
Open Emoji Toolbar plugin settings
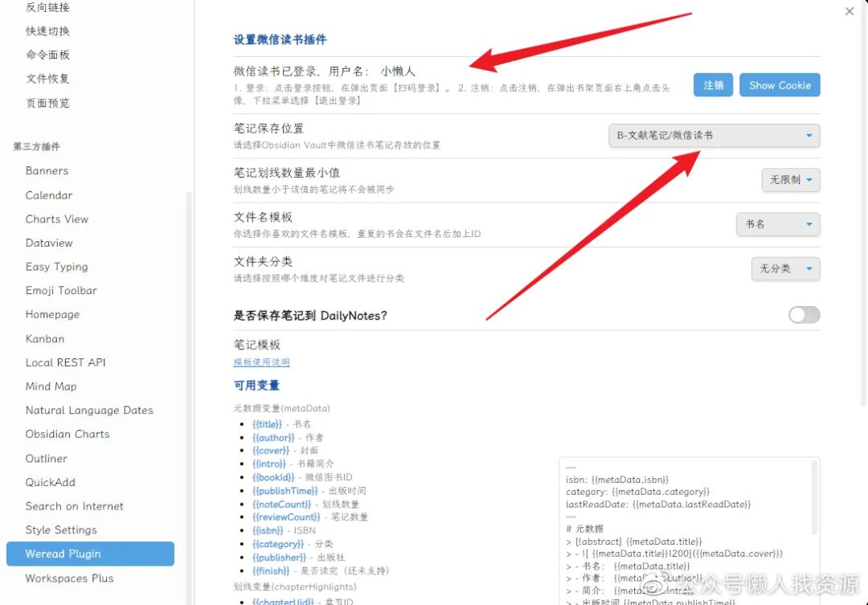pyautogui.click(x=61, y=290)
